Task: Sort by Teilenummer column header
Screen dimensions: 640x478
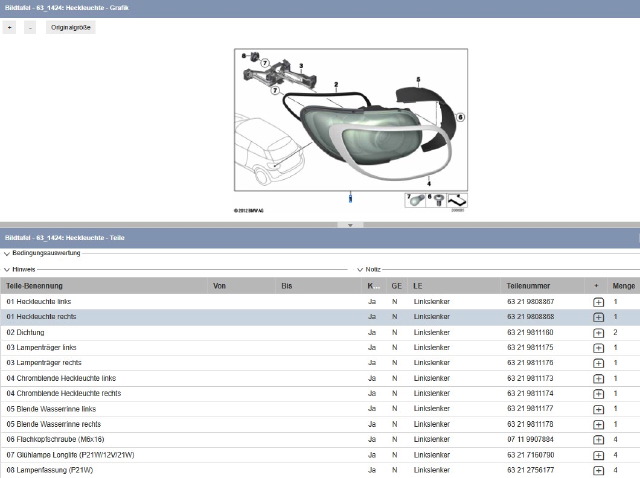Action: (x=542, y=286)
